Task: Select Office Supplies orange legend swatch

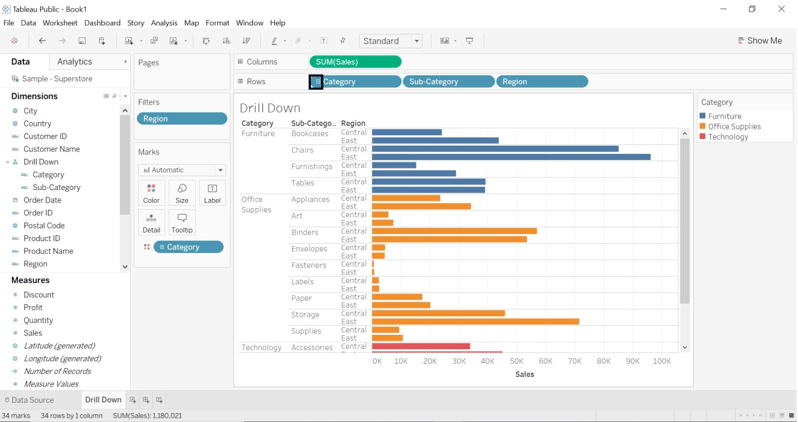Action: 703,126
